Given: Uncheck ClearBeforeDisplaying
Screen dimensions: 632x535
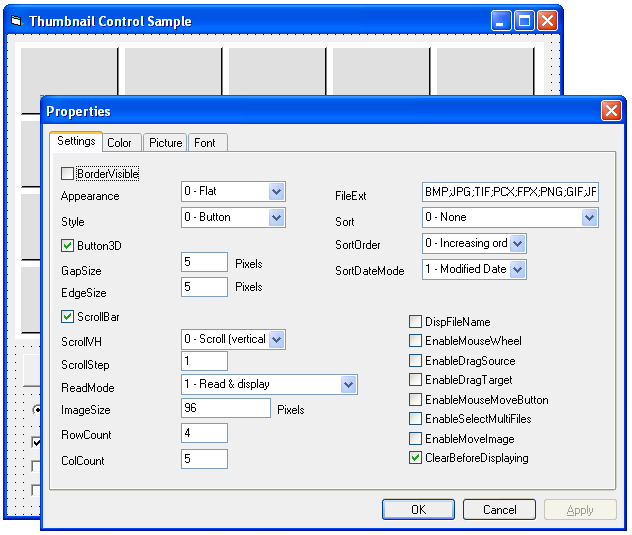Looking at the screenshot, I should click(x=415, y=458).
